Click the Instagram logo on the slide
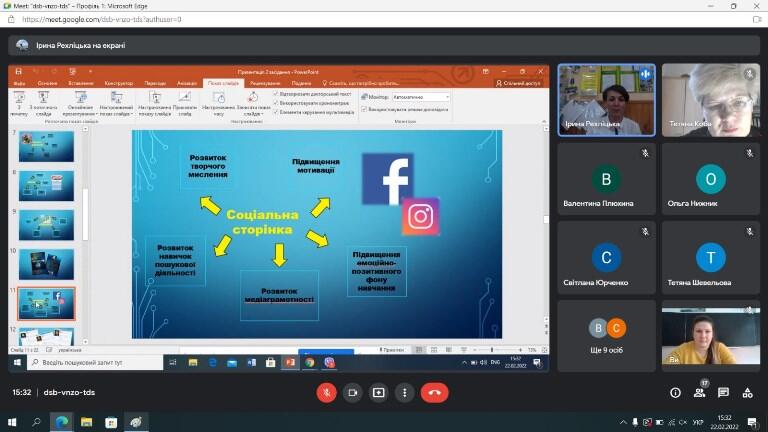 (420, 216)
